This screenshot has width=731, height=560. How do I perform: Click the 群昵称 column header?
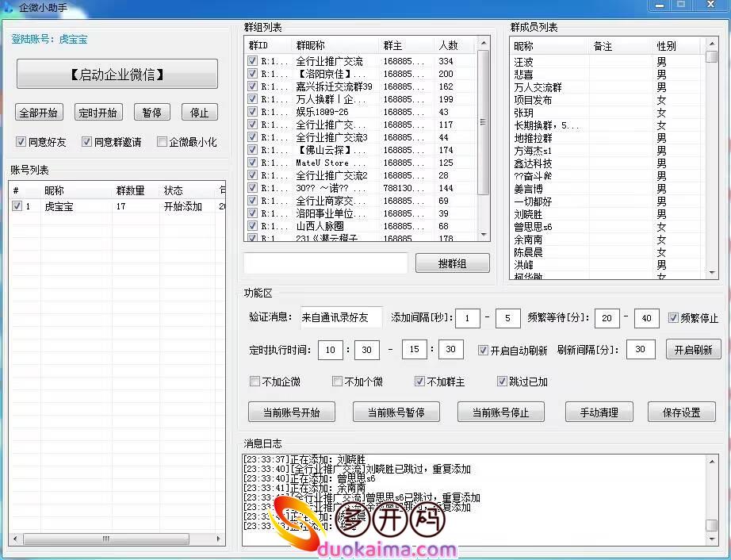(x=311, y=46)
